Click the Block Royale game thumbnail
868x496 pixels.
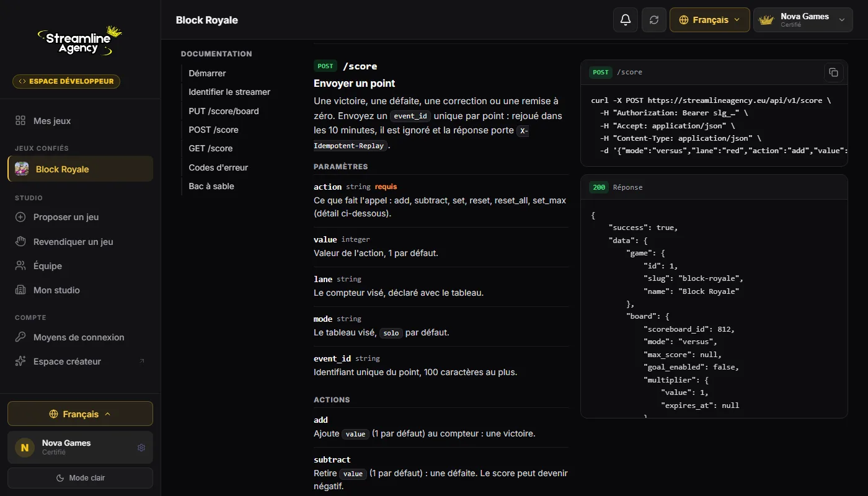[22, 169]
